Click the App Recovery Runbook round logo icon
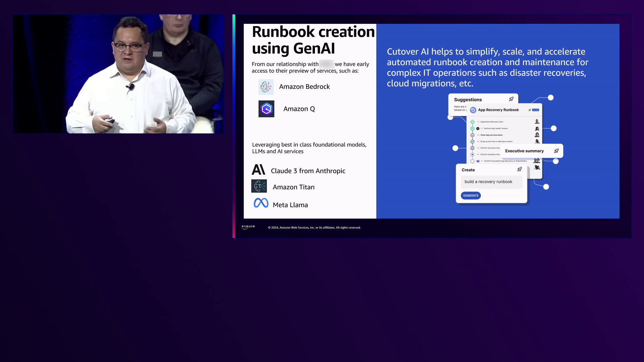The height and width of the screenshot is (362, 644). (x=473, y=110)
